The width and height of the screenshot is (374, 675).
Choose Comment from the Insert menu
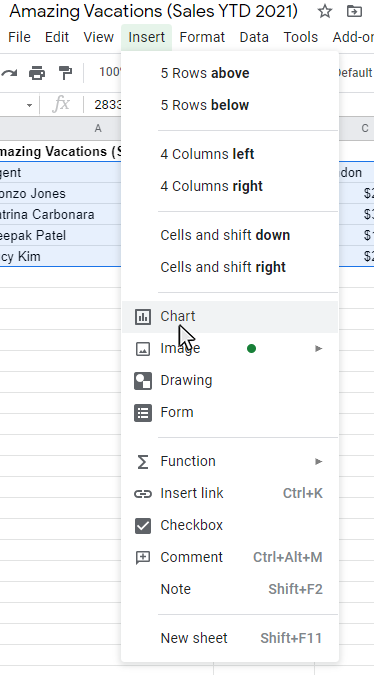pyautogui.click(x=230, y=557)
